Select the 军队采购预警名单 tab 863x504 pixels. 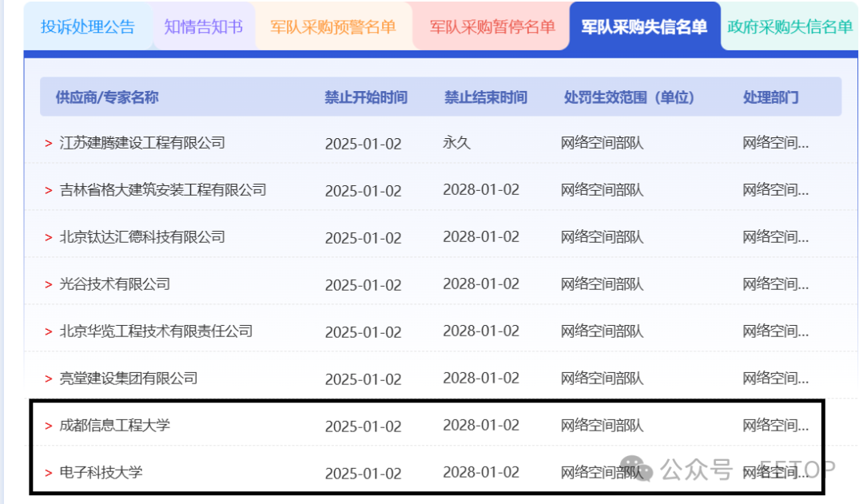pyautogui.click(x=333, y=26)
